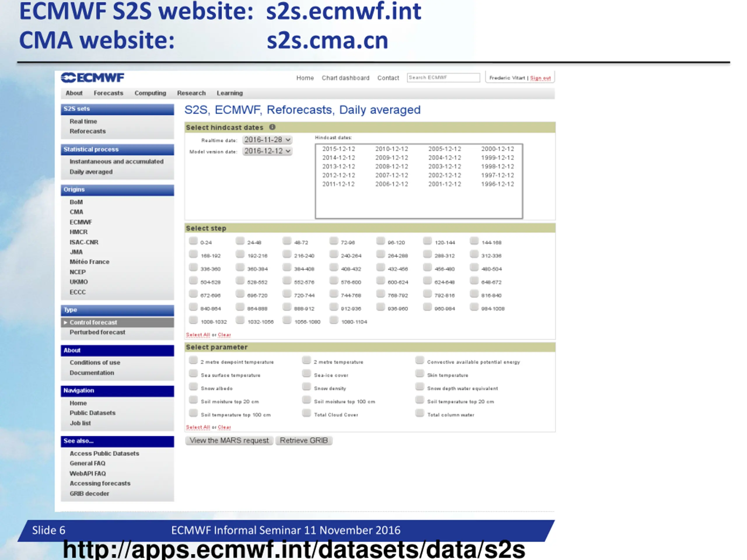
Task: Choose JMA origin
Action: pyautogui.click(x=76, y=252)
